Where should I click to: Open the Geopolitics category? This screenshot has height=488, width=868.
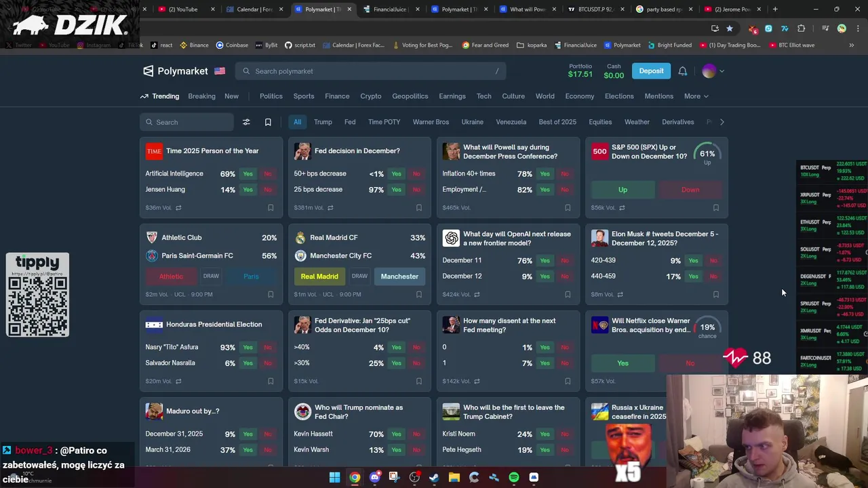410,96
